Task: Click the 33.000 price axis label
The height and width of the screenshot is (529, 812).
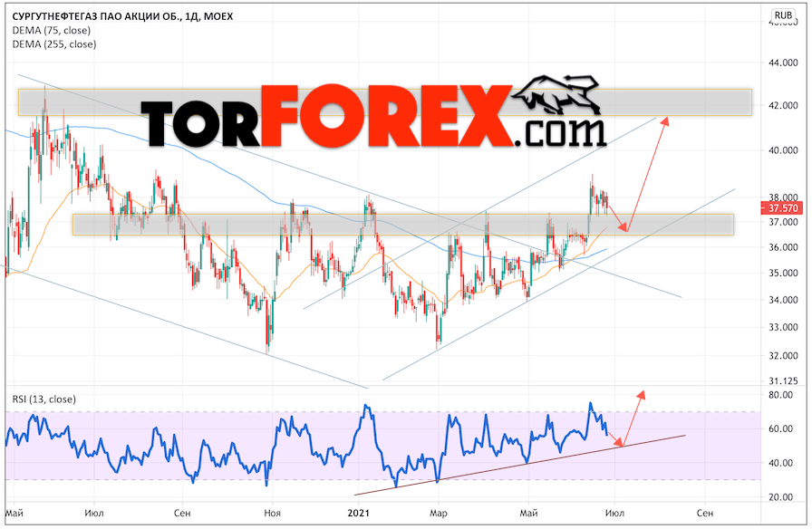Action: point(783,327)
